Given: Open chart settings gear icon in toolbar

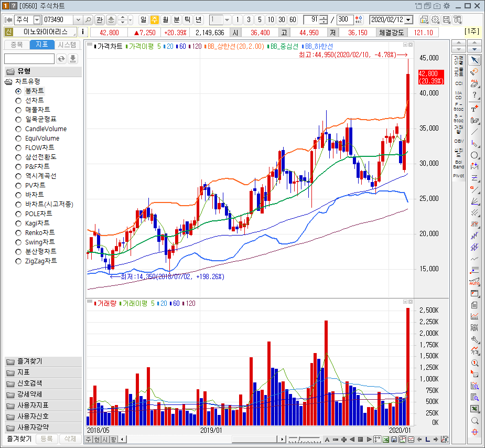Looking at the screenshot, I should [435, 20].
